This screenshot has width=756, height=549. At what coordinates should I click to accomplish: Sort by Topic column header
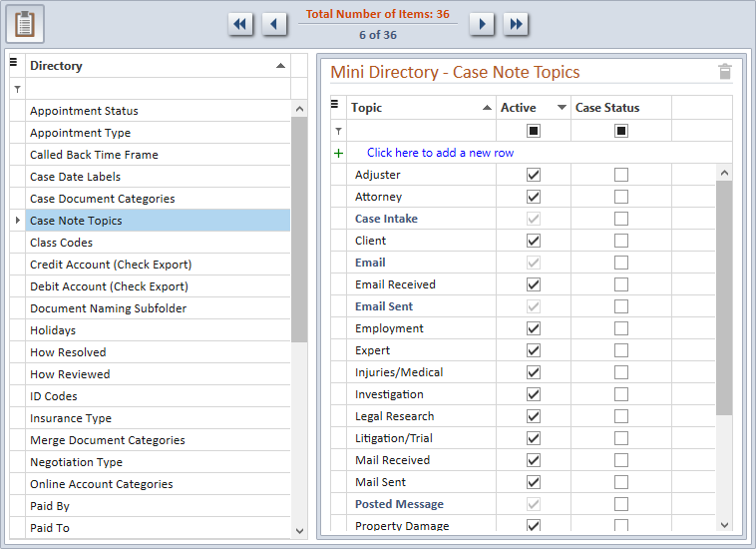click(421, 108)
